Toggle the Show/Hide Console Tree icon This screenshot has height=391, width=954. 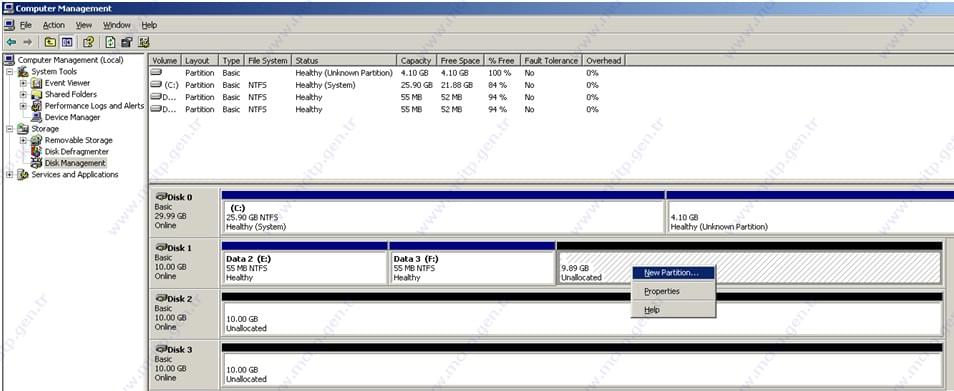pos(67,42)
